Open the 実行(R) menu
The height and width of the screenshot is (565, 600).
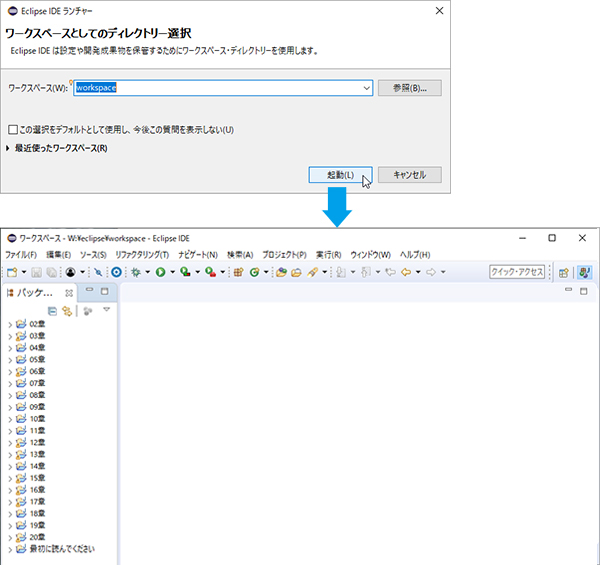tap(328, 255)
